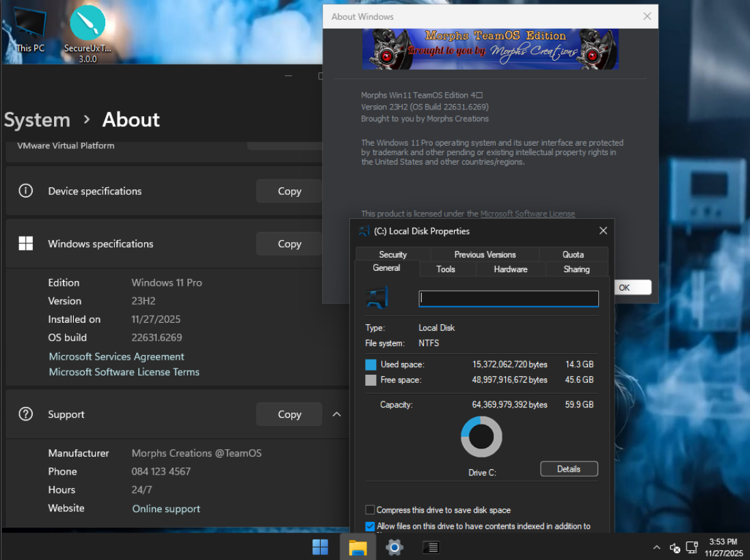
Task: Click the drive label text field
Action: coord(508,298)
